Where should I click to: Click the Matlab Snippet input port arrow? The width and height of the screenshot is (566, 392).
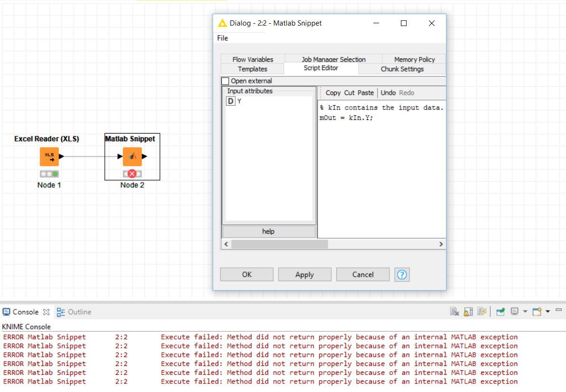point(120,156)
